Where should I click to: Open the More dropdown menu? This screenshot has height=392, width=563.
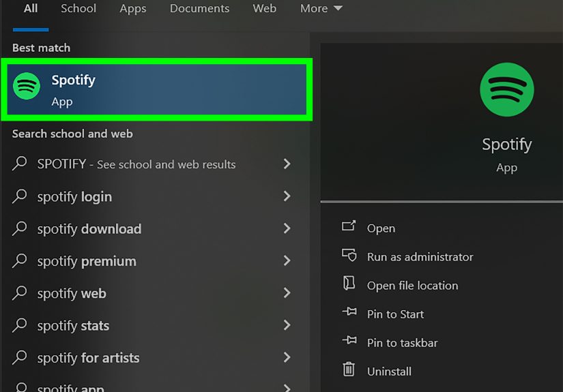(x=321, y=8)
